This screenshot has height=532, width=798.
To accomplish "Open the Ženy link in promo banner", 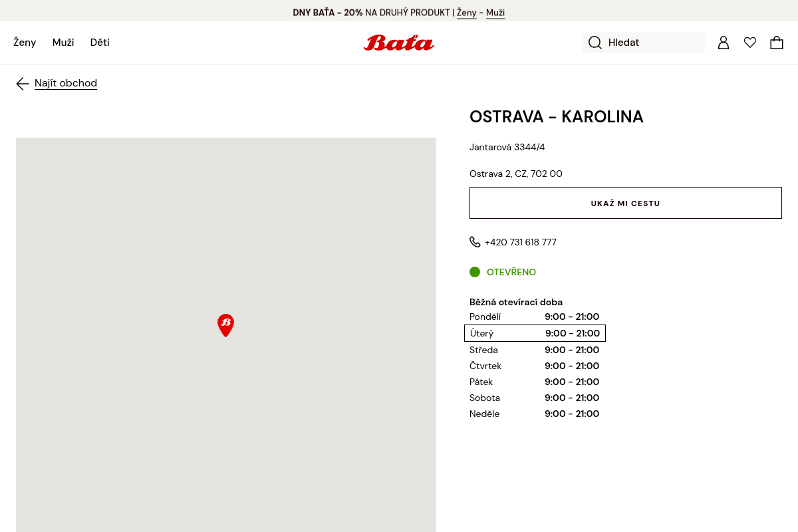I will 467,13.
